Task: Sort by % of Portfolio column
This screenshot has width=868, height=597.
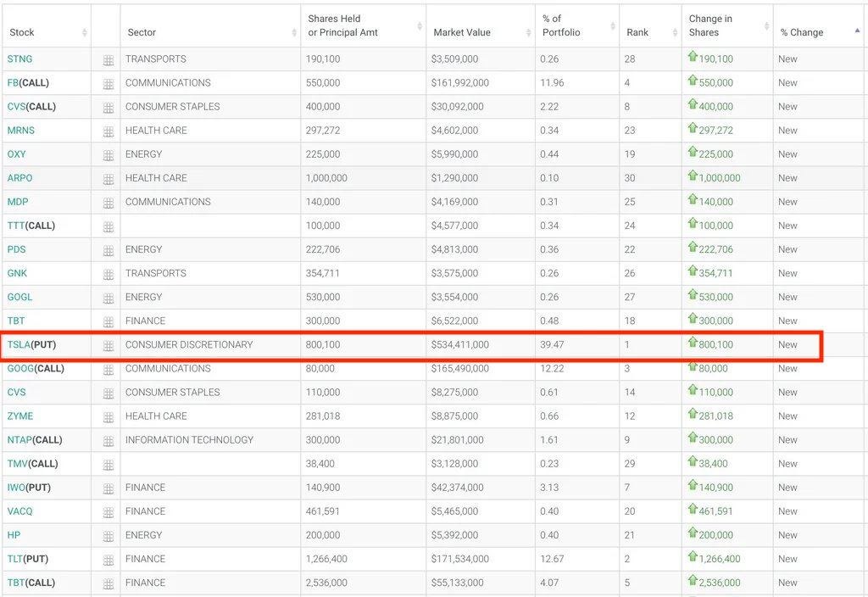Action: pos(577,26)
